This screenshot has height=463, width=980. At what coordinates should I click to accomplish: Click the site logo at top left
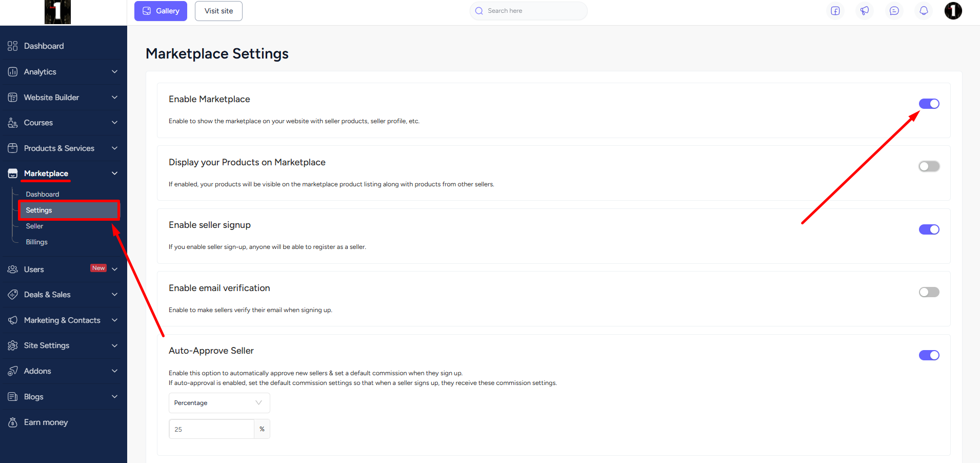coord(57,12)
